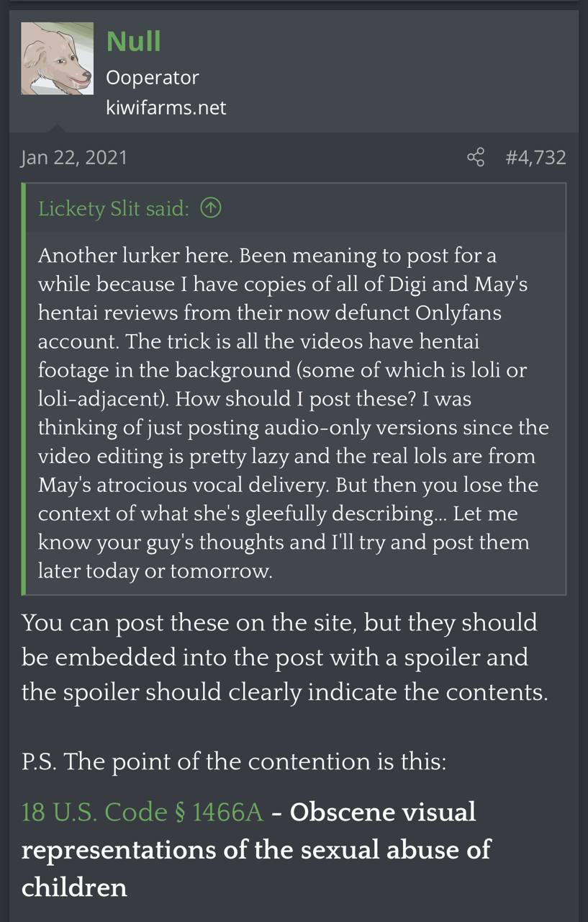Click the "P.S. The point of the contention" line
Viewport: 588px width, 922px height.
[234, 761]
